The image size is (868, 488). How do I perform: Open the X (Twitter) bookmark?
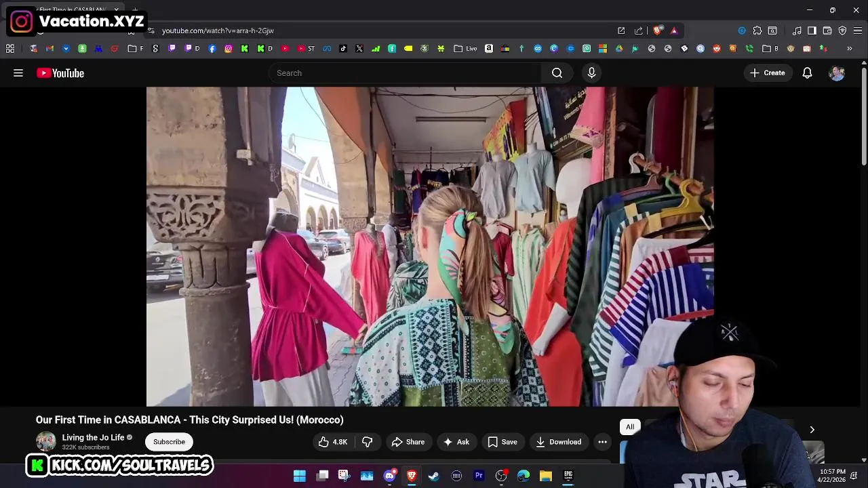[359, 49]
